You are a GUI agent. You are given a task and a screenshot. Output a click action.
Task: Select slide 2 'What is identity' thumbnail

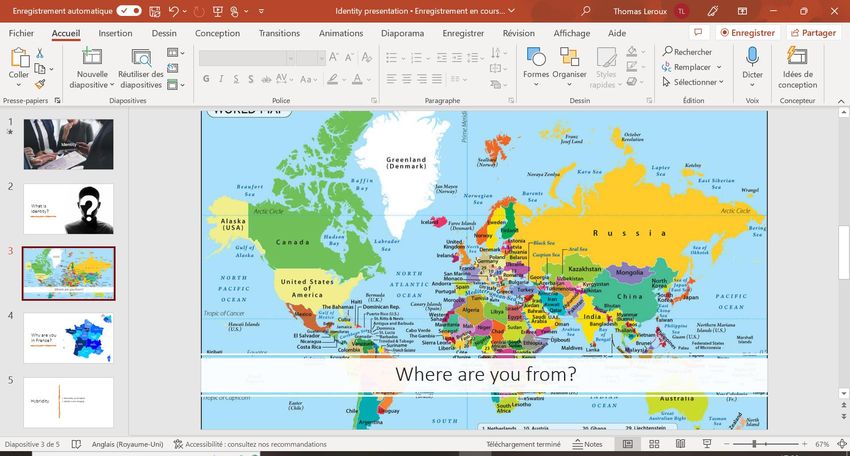coord(68,209)
